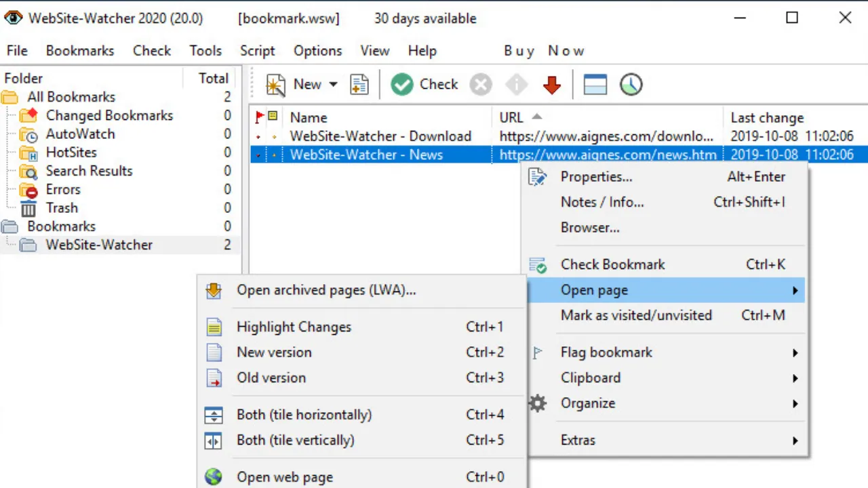Select the Search Results folder
Image resolution: width=868 pixels, height=488 pixels.
tap(89, 171)
